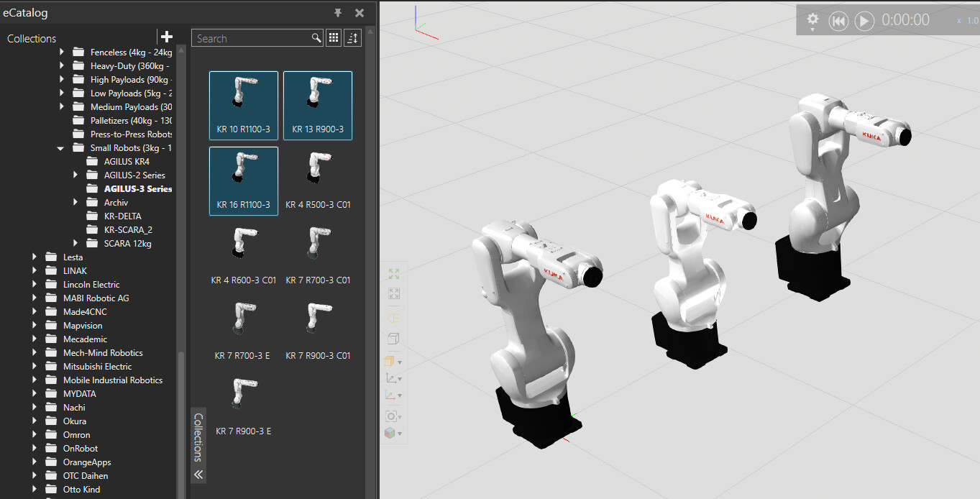The width and height of the screenshot is (980, 499).
Task: Expand the AGILUS-2 Series folder arrow
Action: [x=75, y=175]
